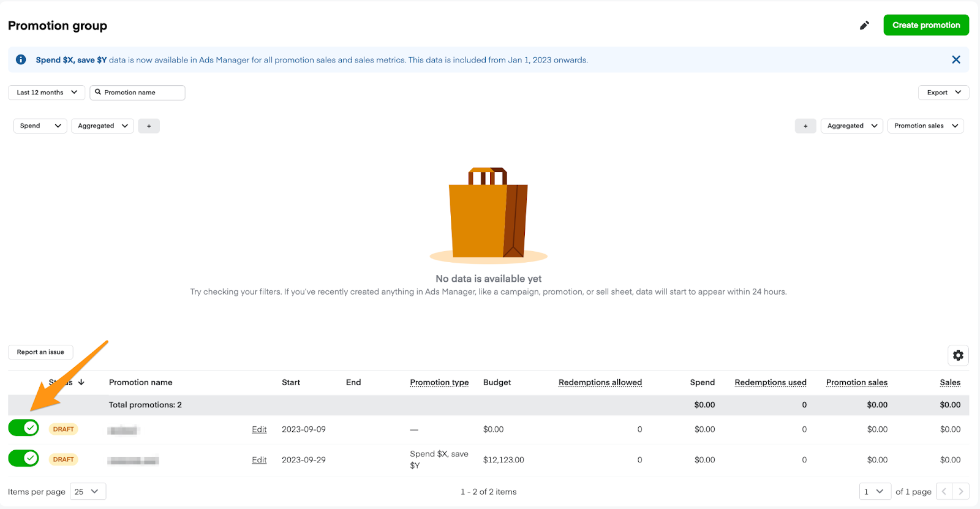Image resolution: width=980 pixels, height=509 pixels.
Task: Open the Last 12 months dropdown
Action: click(x=47, y=92)
